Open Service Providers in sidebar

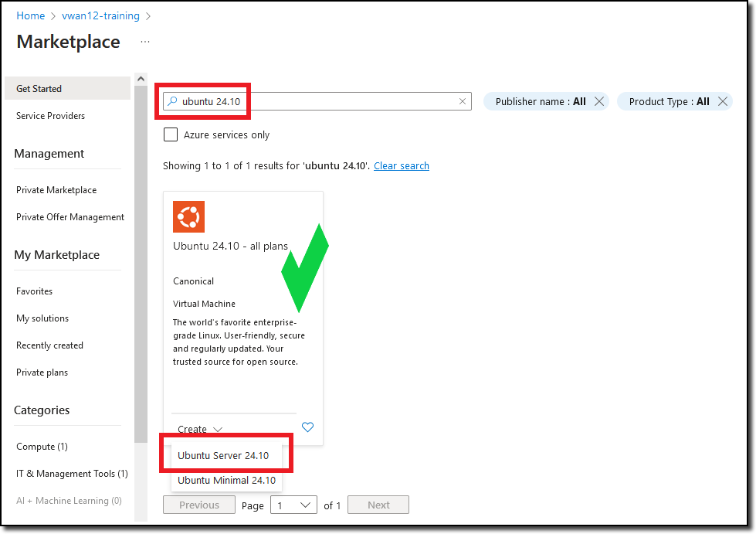(x=51, y=116)
